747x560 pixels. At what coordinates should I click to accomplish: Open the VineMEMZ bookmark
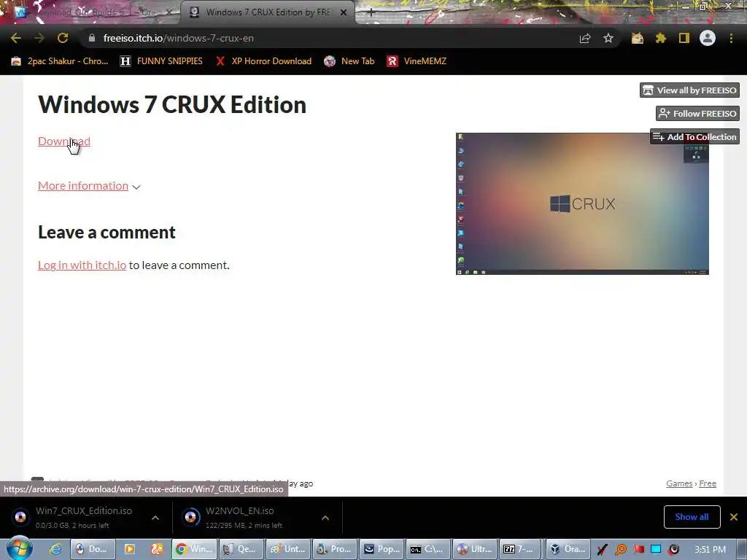coord(417,61)
